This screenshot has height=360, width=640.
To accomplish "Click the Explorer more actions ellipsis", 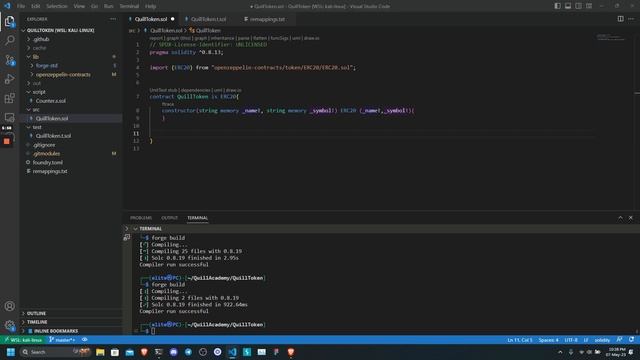I will pos(113,19).
